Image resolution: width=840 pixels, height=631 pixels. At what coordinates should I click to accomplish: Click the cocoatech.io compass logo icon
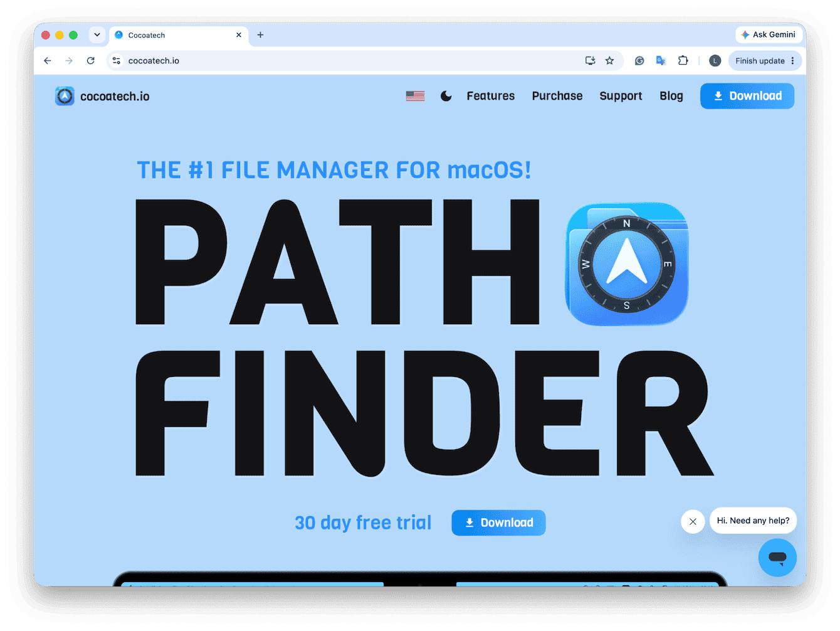click(65, 96)
